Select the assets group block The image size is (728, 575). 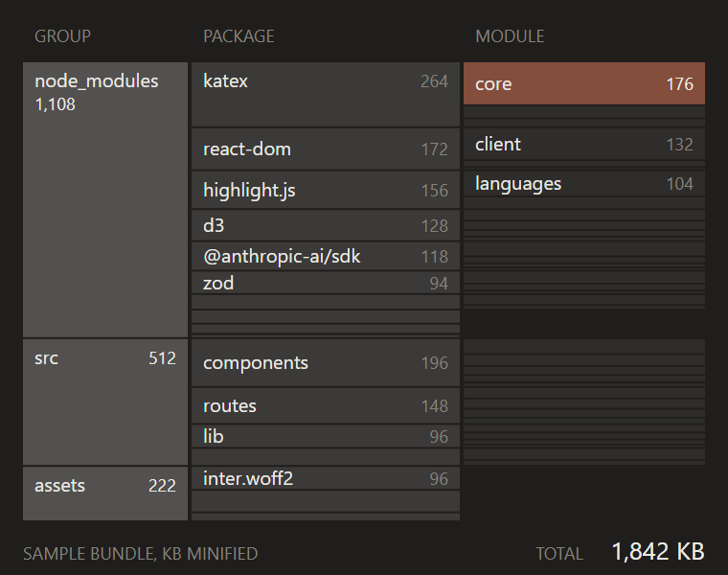coord(105,494)
